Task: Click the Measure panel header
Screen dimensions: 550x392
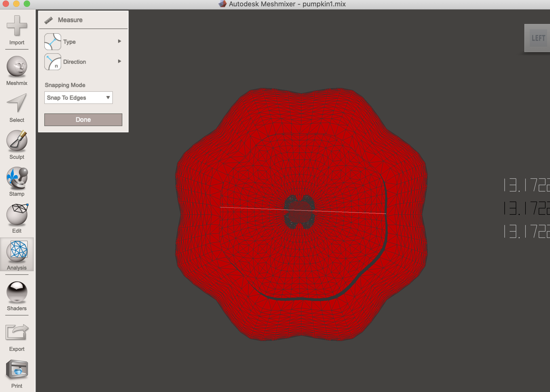Action: [x=70, y=20]
